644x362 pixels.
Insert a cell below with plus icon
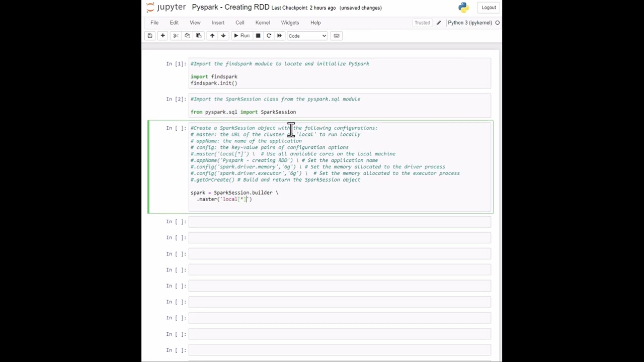[x=163, y=36]
